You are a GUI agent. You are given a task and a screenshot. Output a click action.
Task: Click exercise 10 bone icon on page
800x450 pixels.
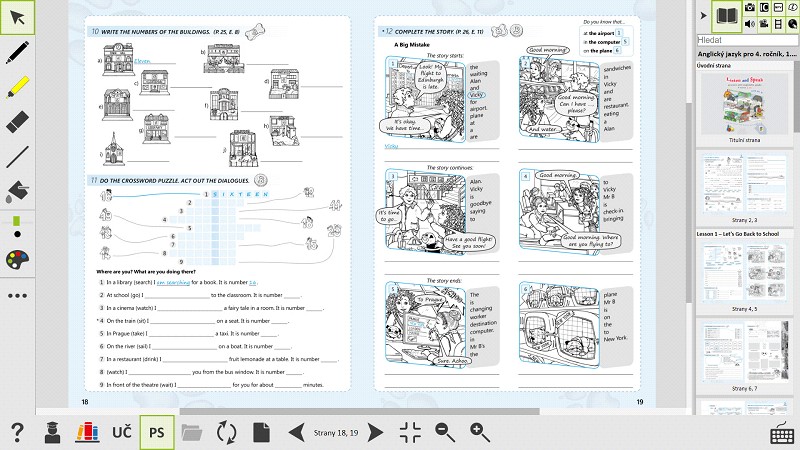(255, 32)
